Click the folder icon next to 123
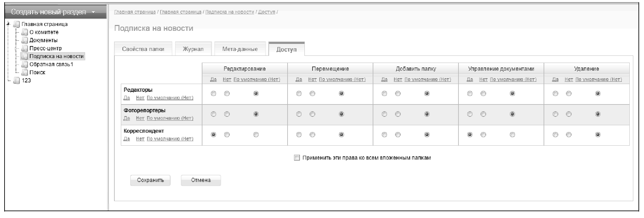The height and width of the screenshot is (218, 644). pos(17,80)
